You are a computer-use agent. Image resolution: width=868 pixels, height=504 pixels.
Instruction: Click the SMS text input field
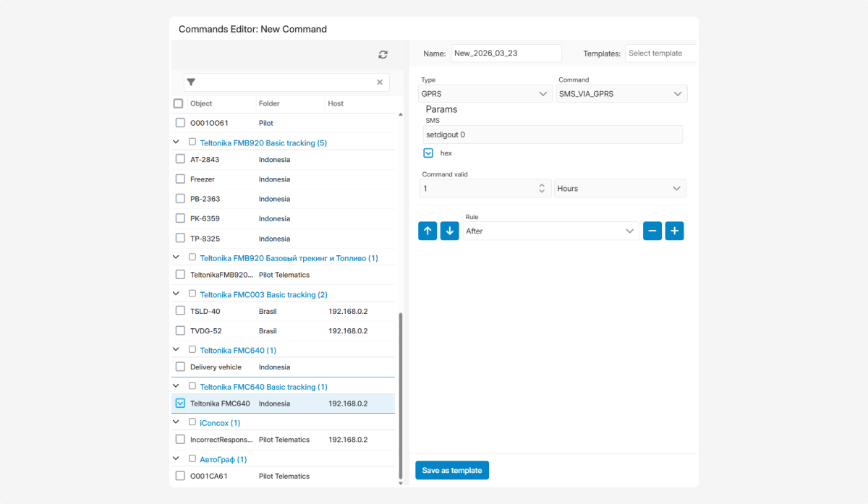coord(553,134)
